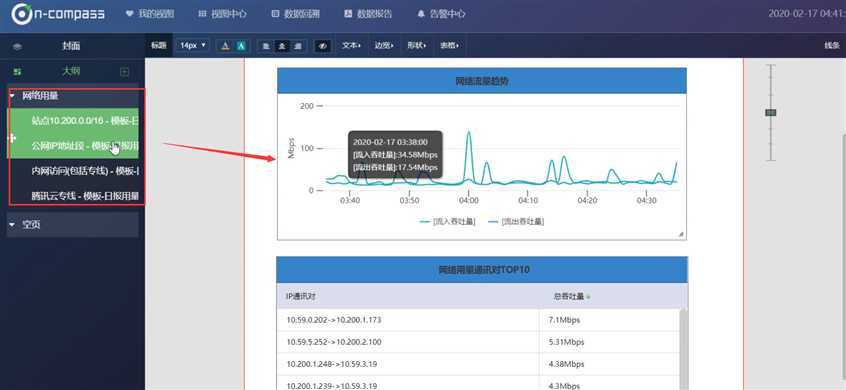This screenshot has height=390, width=846.
Task: Click the vertical zoom slider handle
Action: [771, 112]
